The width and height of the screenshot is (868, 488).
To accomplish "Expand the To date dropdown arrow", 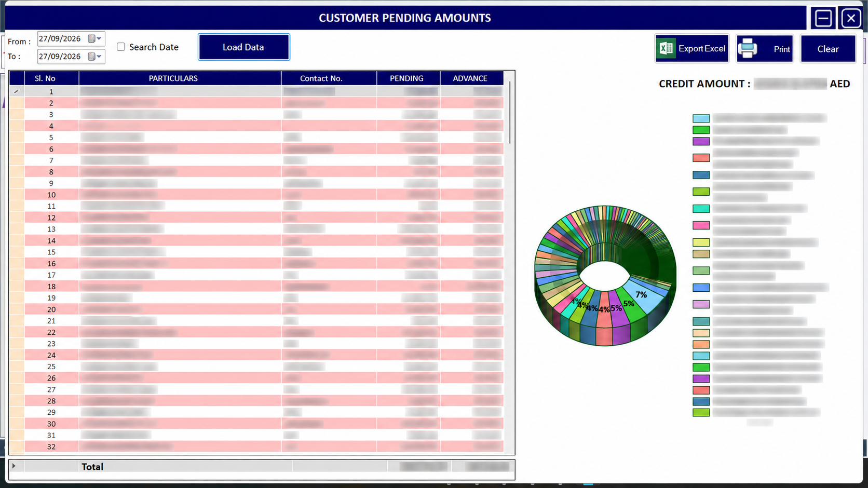I will [x=99, y=56].
